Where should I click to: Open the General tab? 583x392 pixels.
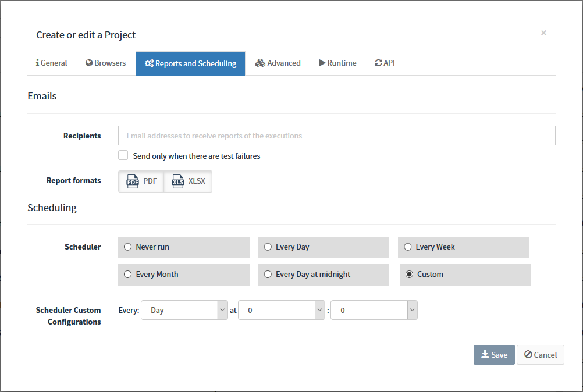pyautogui.click(x=51, y=63)
